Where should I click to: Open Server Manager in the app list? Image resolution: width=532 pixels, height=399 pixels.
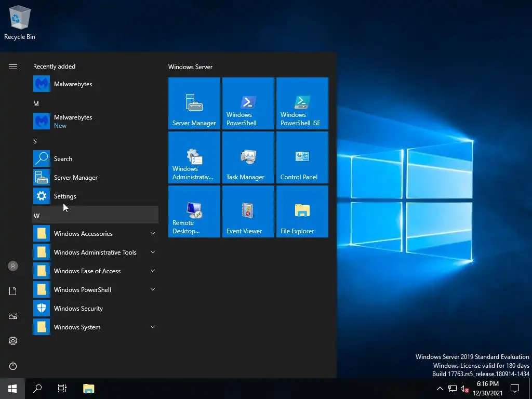click(x=95, y=178)
